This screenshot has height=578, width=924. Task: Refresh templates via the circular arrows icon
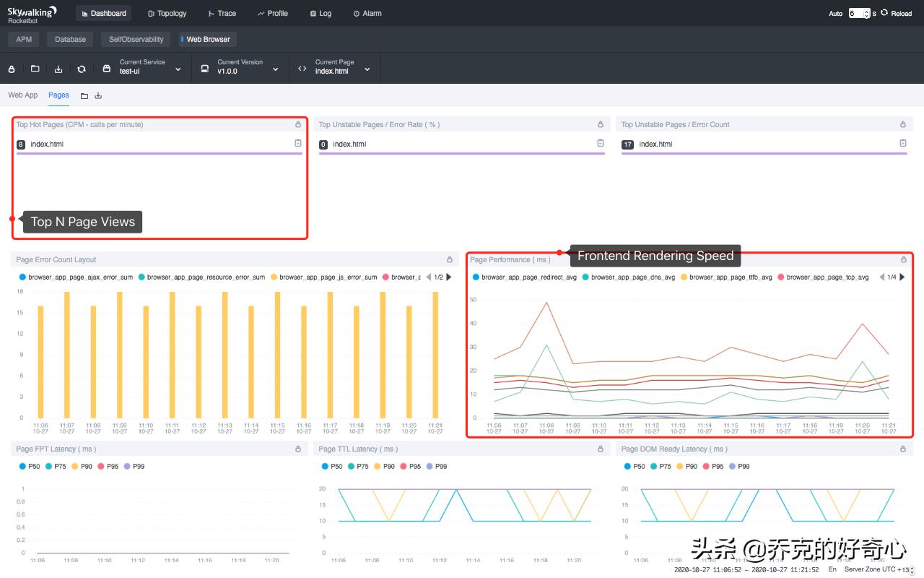[82, 69]
